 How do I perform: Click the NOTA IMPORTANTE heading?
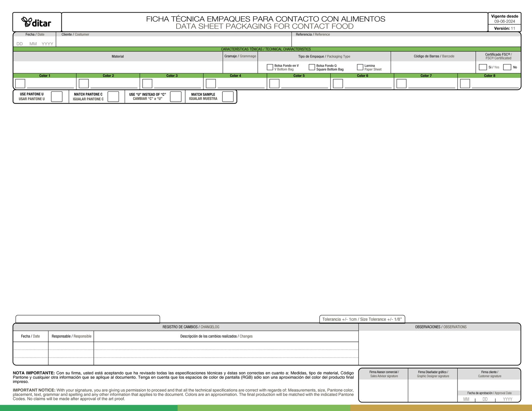coord(34,373)
